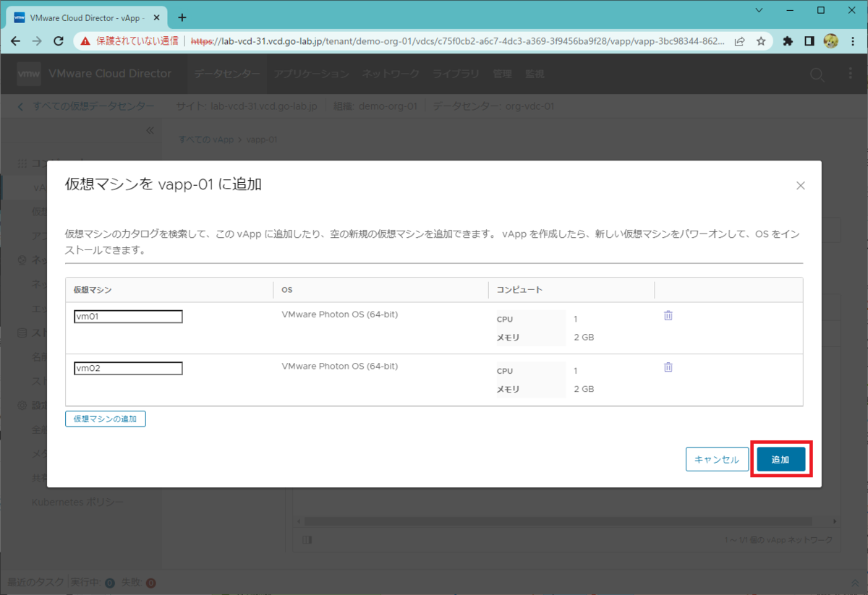The height and width of the screenshot is (595, 868).
Task: Click the キャンセル button
Action: pyautogui.click(x=717, y=459)
